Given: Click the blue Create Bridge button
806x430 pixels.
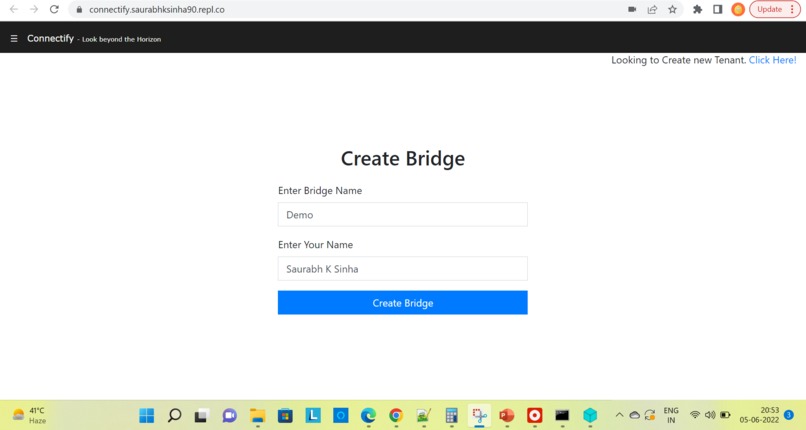Looking at the screenshot, I should coord(402,303).
